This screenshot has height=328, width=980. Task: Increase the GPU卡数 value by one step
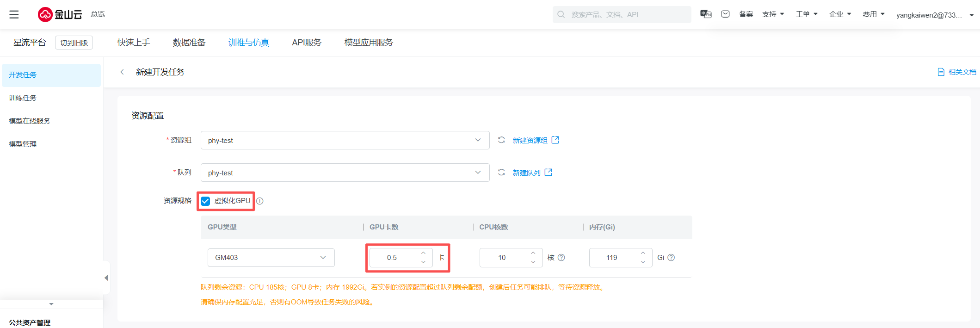[423, 253]
